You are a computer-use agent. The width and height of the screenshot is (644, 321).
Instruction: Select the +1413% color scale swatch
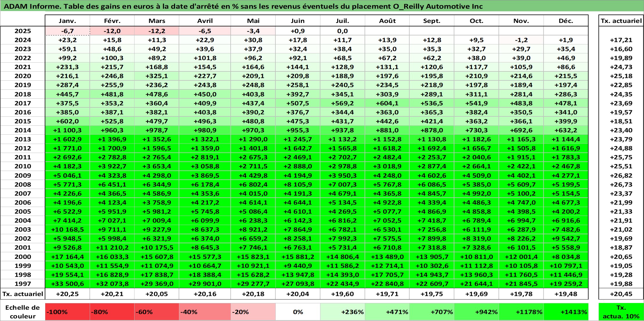tap(566, 312)
